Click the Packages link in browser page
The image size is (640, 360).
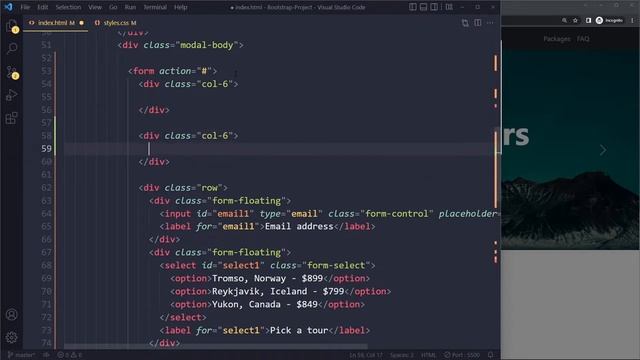click(557, 39)
